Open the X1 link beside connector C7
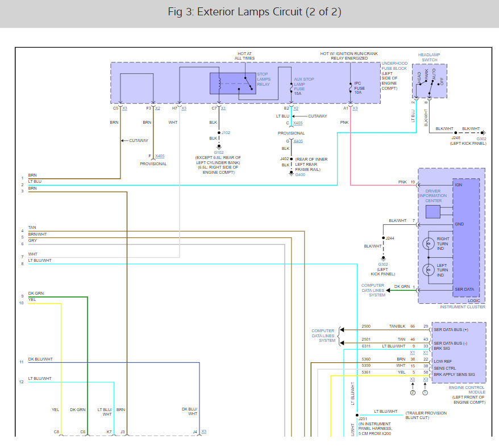Viewport: 499px width, 448px height. [223, 108]
